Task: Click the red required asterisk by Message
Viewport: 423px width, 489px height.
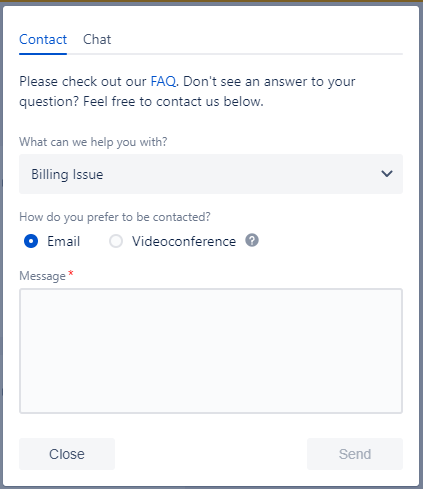Action: coord(71,274)
